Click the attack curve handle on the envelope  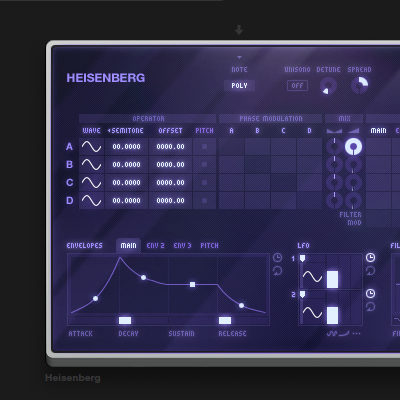(x=95, y=298)
